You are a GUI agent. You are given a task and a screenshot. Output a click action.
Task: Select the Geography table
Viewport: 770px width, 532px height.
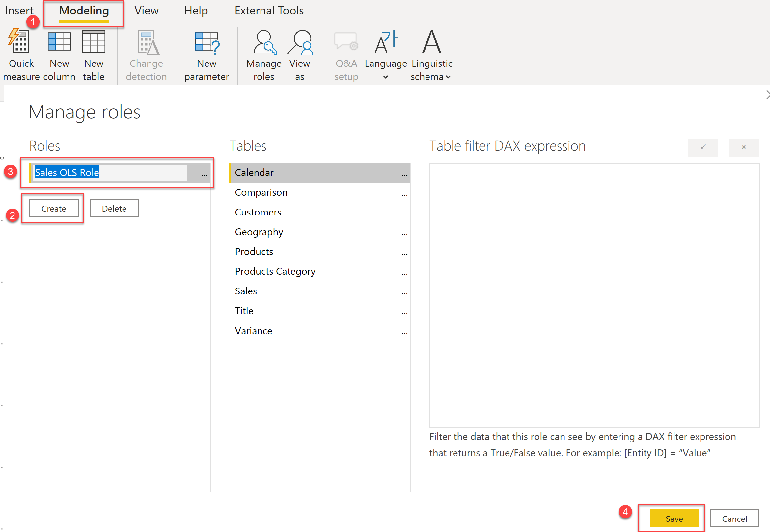[x=259, y=232]
